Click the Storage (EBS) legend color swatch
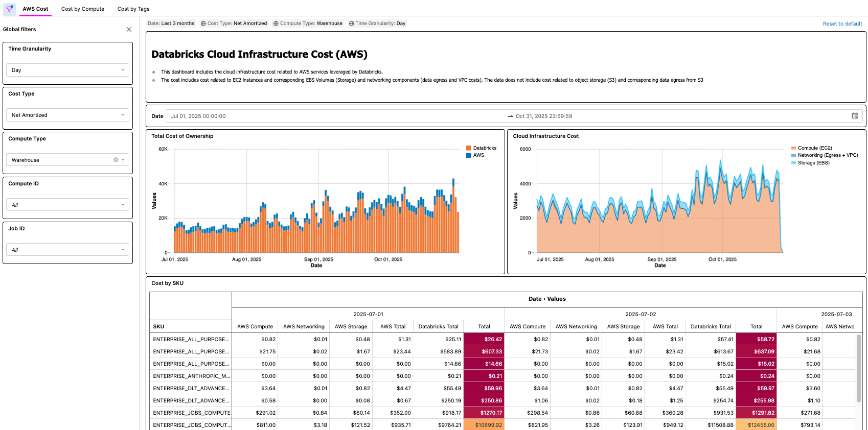This screenshot has width=868, height=430. click(794, 163)
